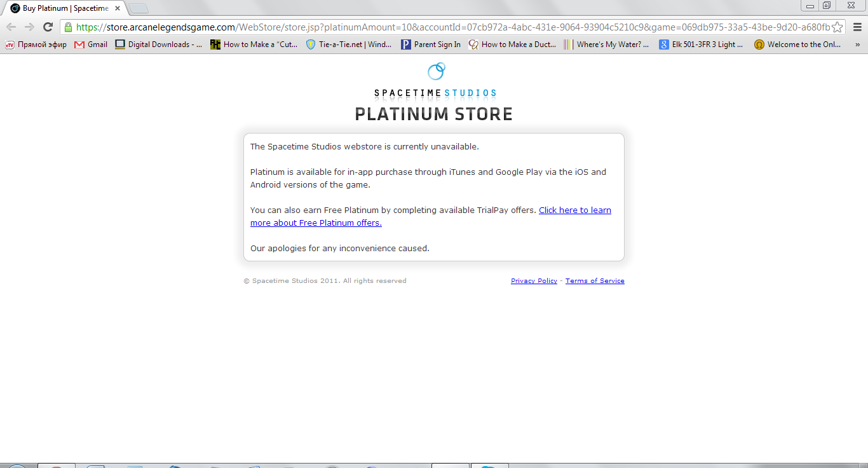Reload the Platinum Store page

48,27
